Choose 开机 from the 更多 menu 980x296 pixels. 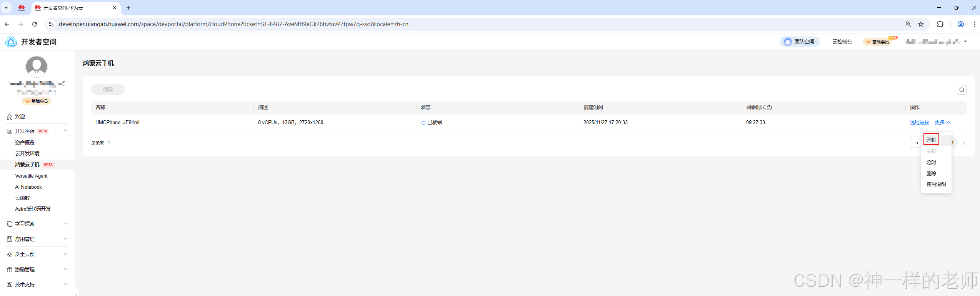pos(931,140)
